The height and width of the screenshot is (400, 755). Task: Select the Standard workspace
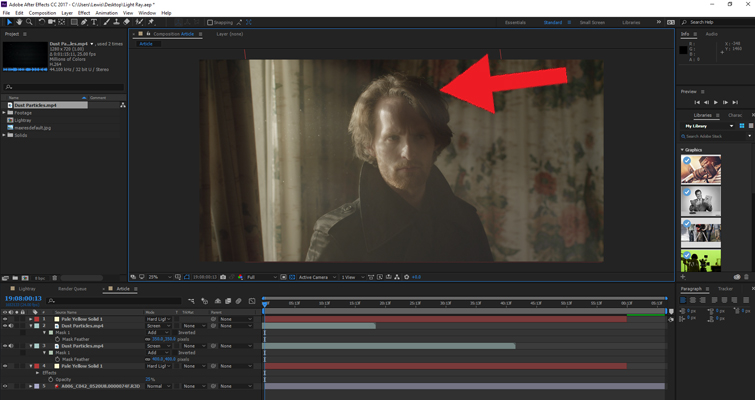pyautogui.click(x=552, y=22)
